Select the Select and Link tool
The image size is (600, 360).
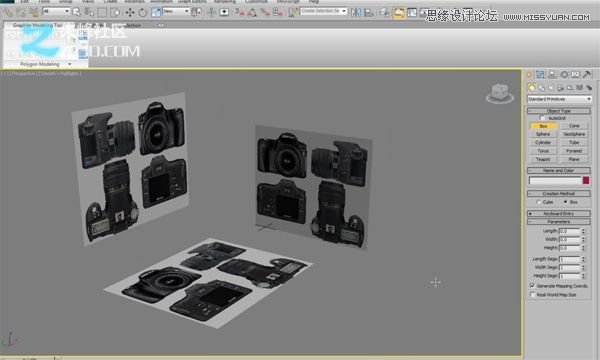[8, 12]
